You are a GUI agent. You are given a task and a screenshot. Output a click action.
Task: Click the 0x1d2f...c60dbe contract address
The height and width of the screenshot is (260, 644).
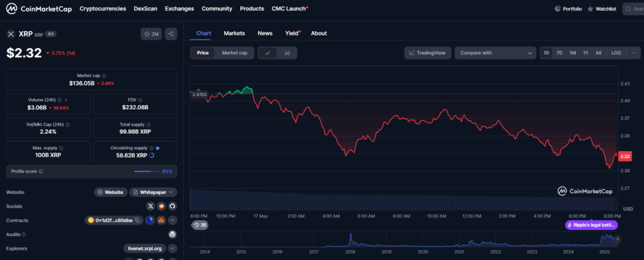coord(114,220)
